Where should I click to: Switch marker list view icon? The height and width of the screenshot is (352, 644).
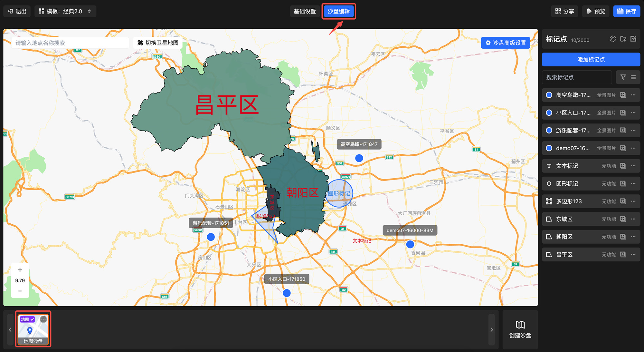[633, 77]
